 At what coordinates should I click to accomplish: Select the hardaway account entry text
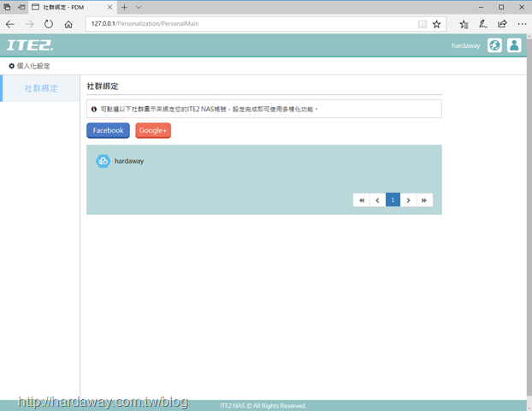(x=129, y=161)
